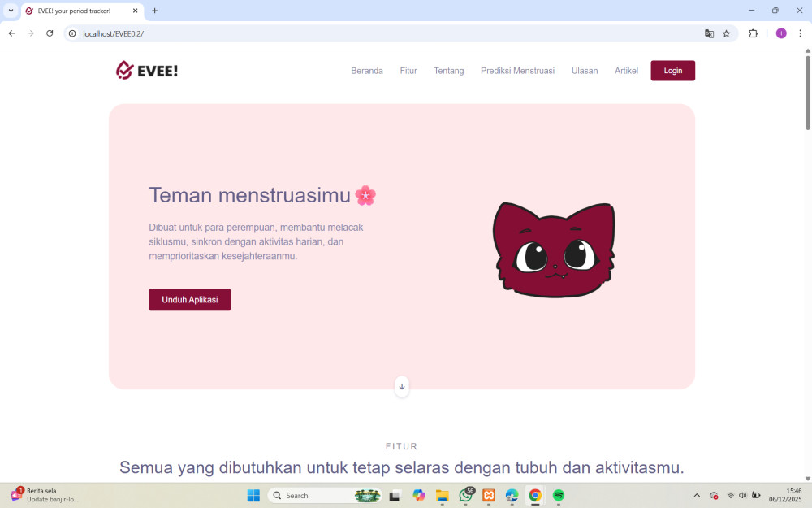
Task: Click the Unduh Aplikasi button
Action: pyautogui.click(x=189, y=299)
